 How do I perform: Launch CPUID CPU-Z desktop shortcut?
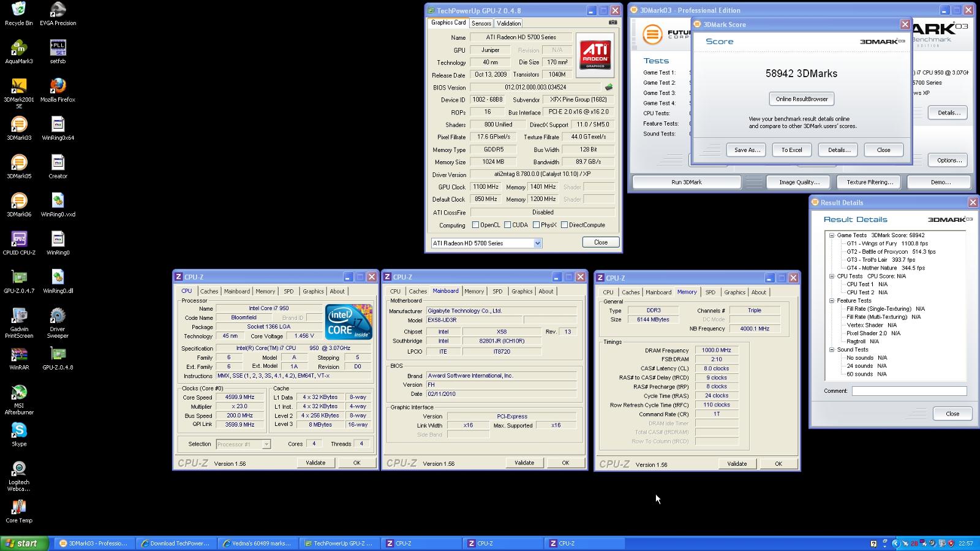click(x=19, y=243)
